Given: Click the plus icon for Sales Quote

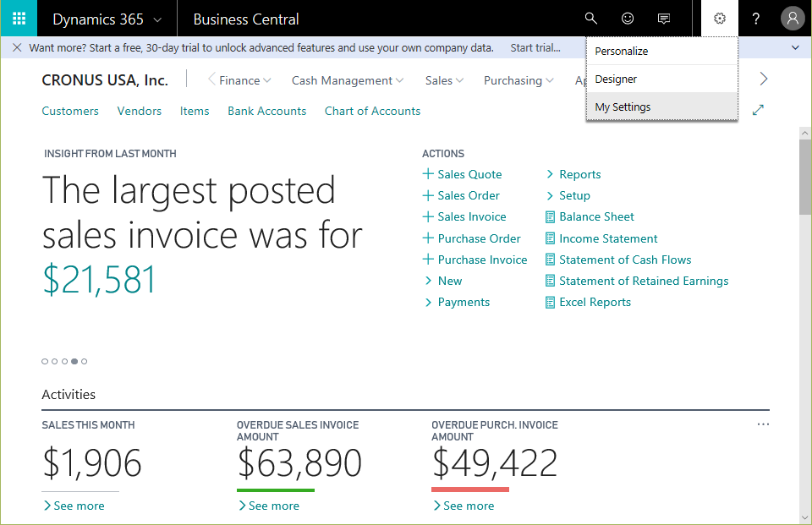Looking at the screenshot, I should tap(428, 174).
